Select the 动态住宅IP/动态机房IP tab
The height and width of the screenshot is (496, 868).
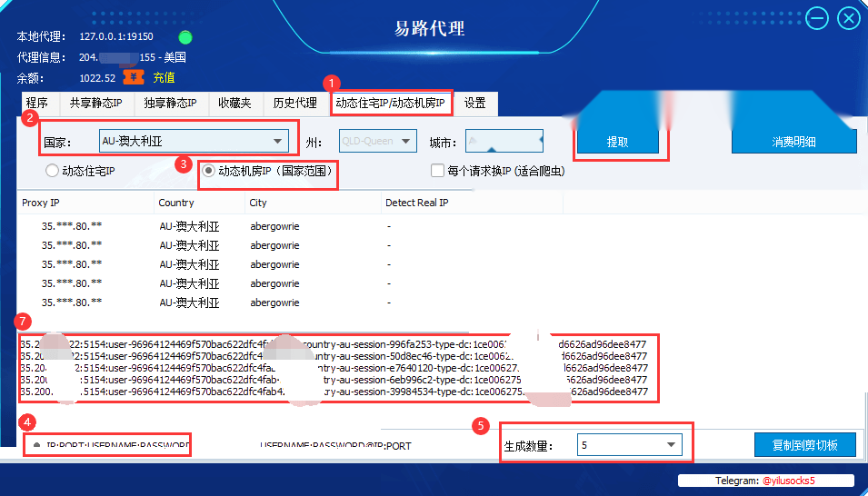(x=392, y=103)
